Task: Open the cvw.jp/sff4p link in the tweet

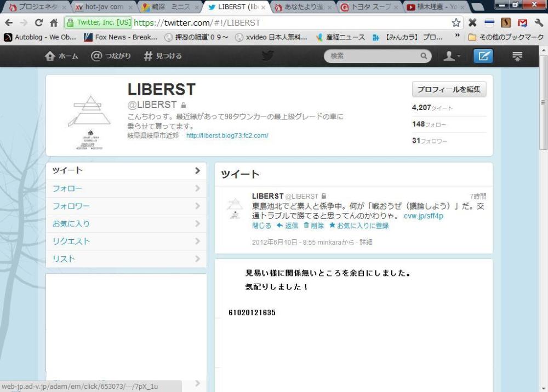Action: pos(423,216)
